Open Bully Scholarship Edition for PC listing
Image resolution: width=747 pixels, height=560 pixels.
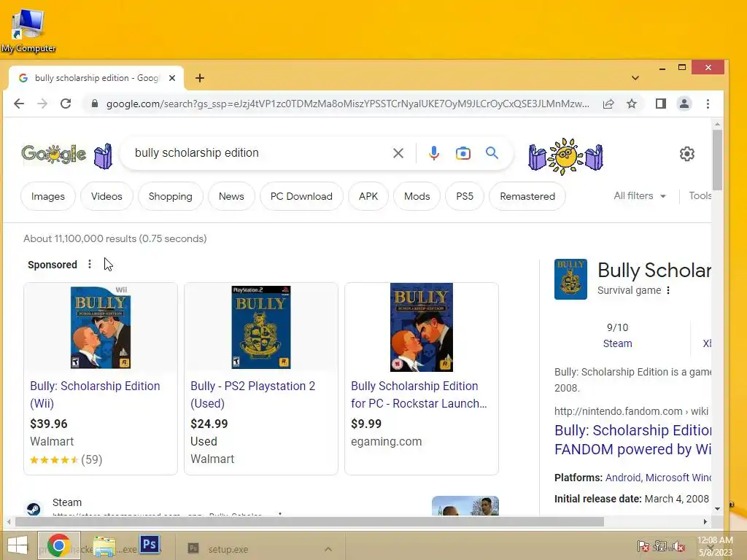(x=419, y=394)
